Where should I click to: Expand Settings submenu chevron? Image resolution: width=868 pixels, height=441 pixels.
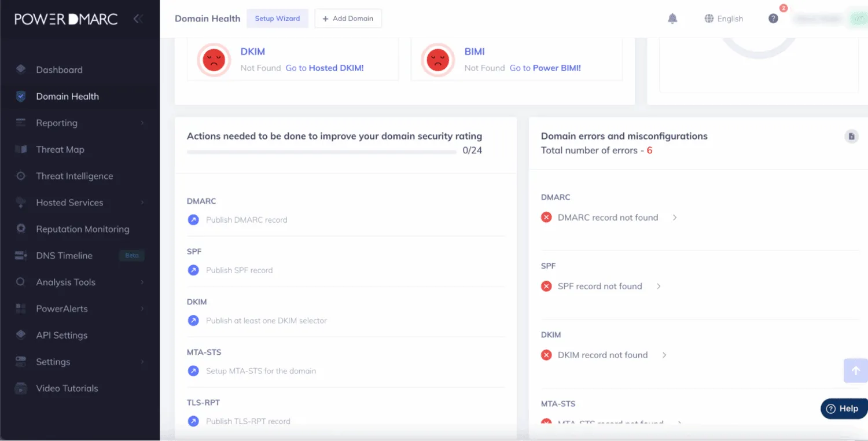click(142, 362)
